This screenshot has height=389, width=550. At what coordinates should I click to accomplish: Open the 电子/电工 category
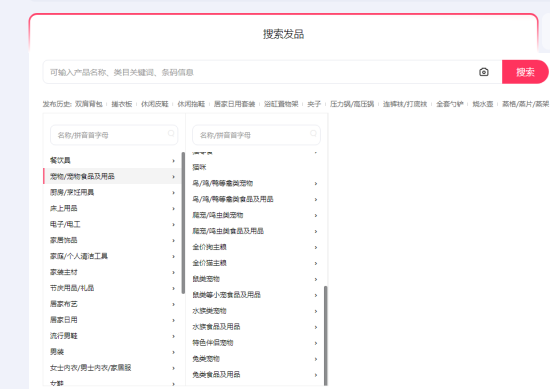pyautogui.click(x=112, y=224)
